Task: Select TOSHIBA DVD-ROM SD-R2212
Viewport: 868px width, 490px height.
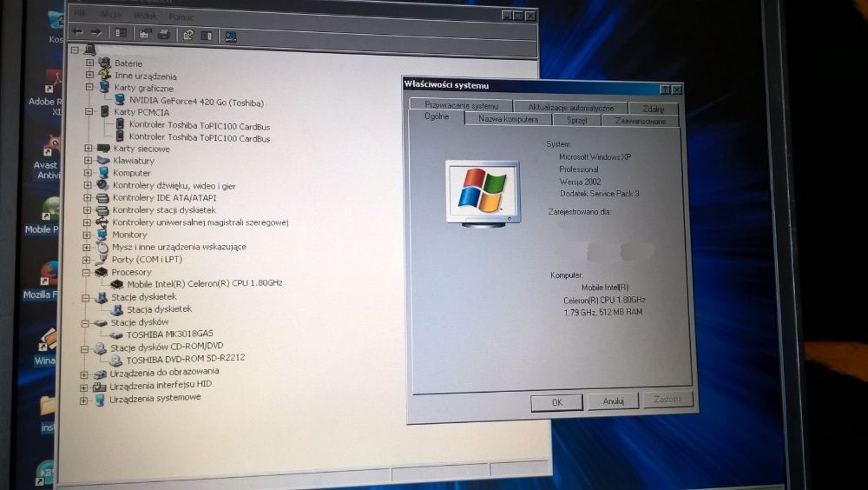Action: coord(186,359)
